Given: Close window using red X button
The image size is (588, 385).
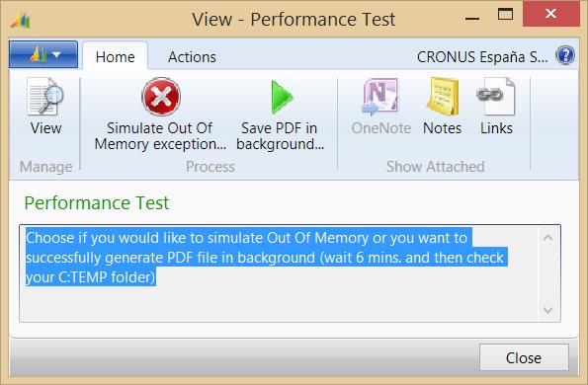Looking at the screenshot, I should pyautogui.click(x=550, y=14).
